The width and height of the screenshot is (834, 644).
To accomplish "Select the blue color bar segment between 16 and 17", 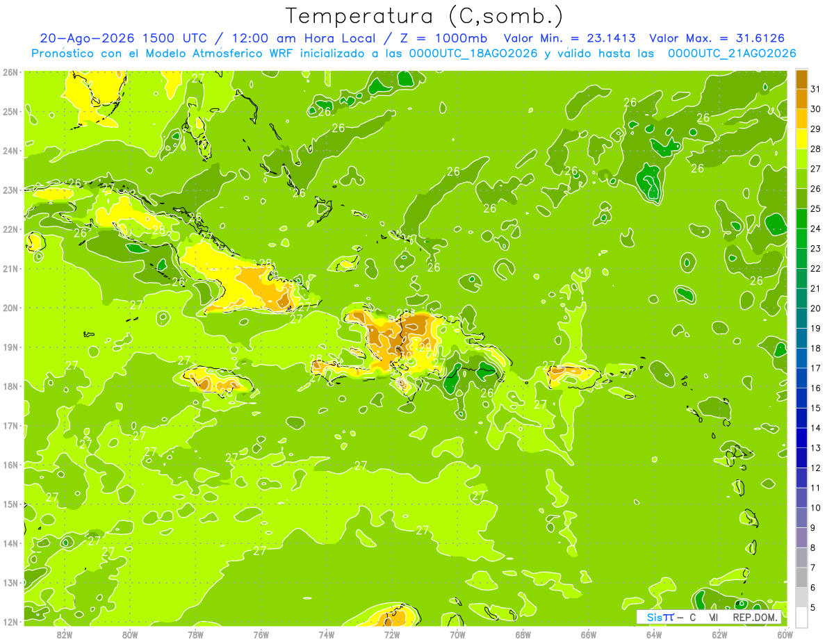I will [801, 378].
